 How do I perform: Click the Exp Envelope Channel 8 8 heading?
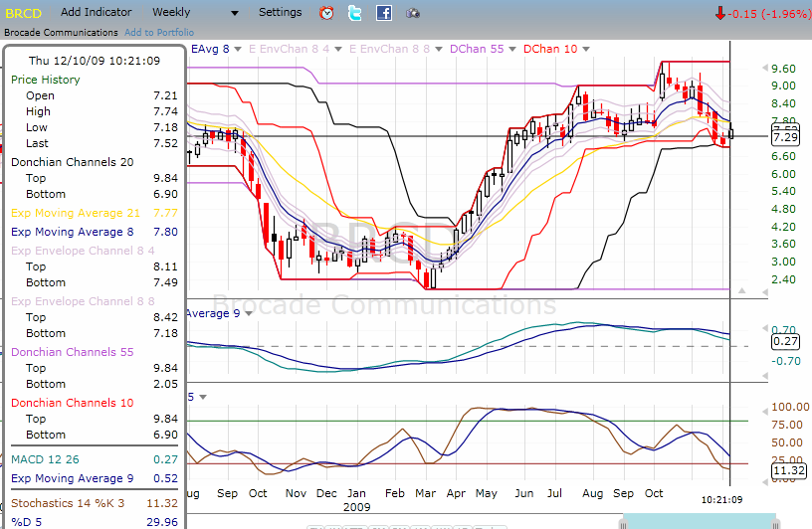(83, 301)
